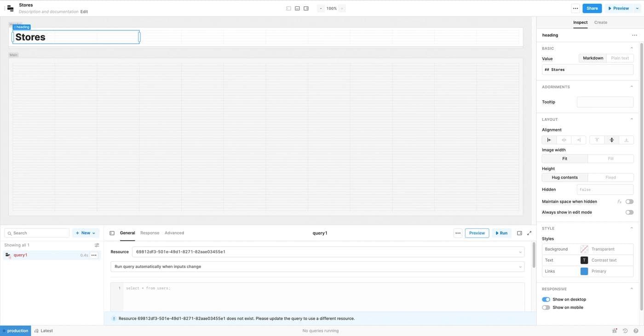Expand query editor to full screen
This screenshot has height=336, width=644.
click(529, 233)
